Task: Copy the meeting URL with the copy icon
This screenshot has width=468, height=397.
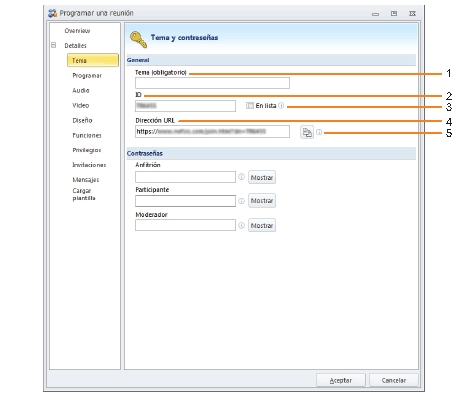Action: 307,132
